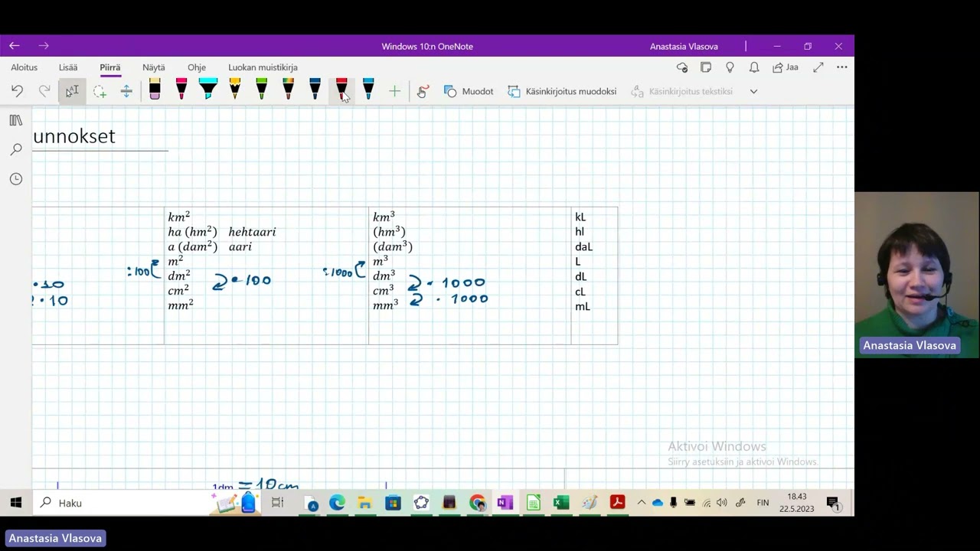Open Task View on taskbar
This screenshot has width=980, height=551.
(277, 503)
